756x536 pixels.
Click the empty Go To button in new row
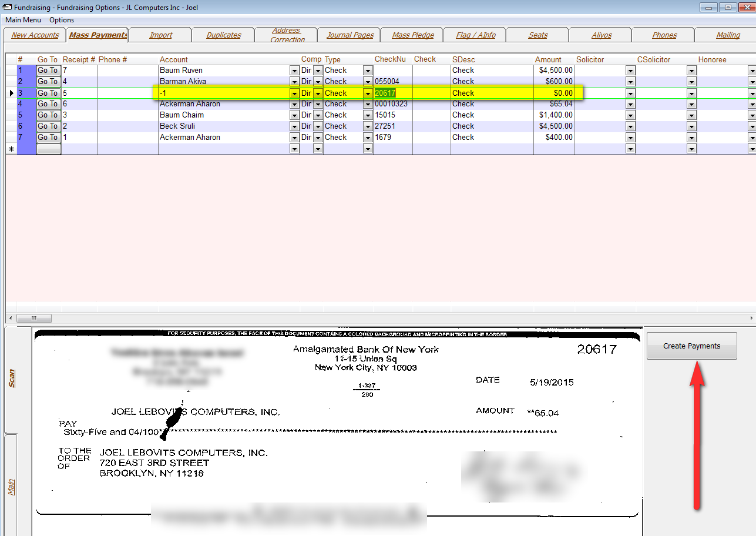[x=48, y=149]
